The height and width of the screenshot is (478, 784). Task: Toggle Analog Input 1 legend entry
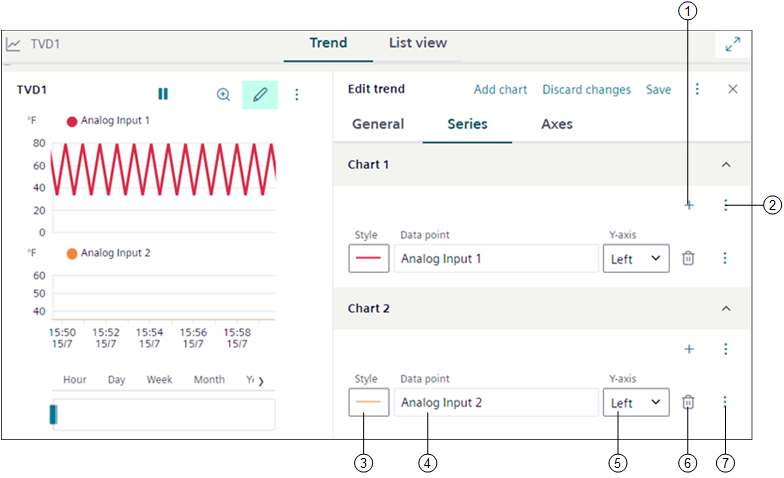click(x=108, y=121)
